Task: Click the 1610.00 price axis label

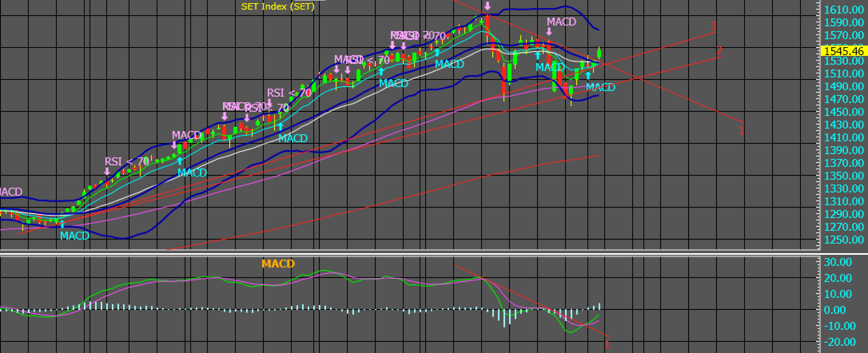Action: tap(844, 10)
